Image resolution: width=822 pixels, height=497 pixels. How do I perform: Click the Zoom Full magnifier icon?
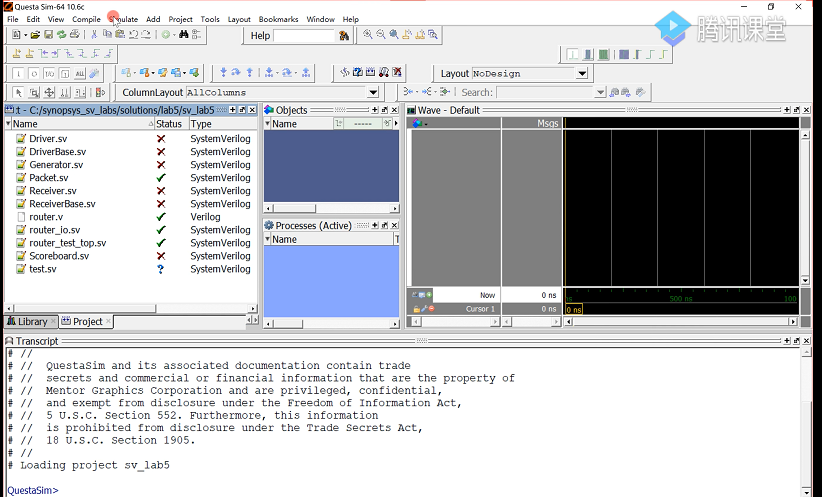coord(394,35)
